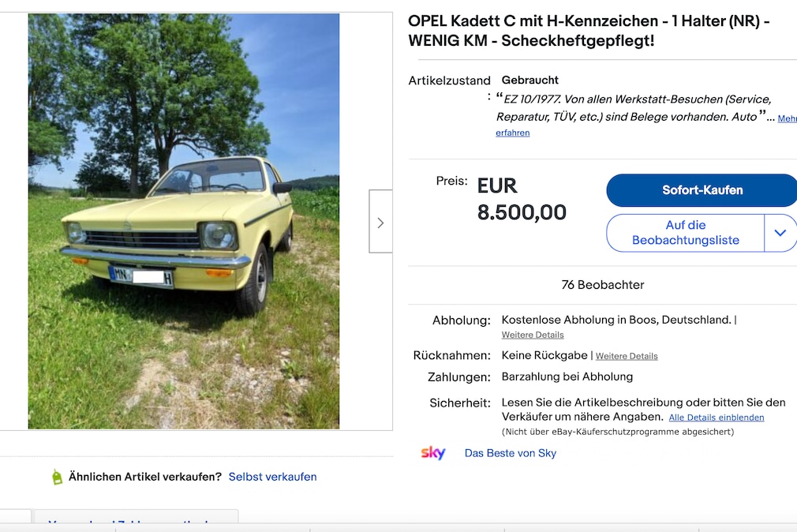View Weitere Details for Abholung
797x532 pixels.
[532, 335]
